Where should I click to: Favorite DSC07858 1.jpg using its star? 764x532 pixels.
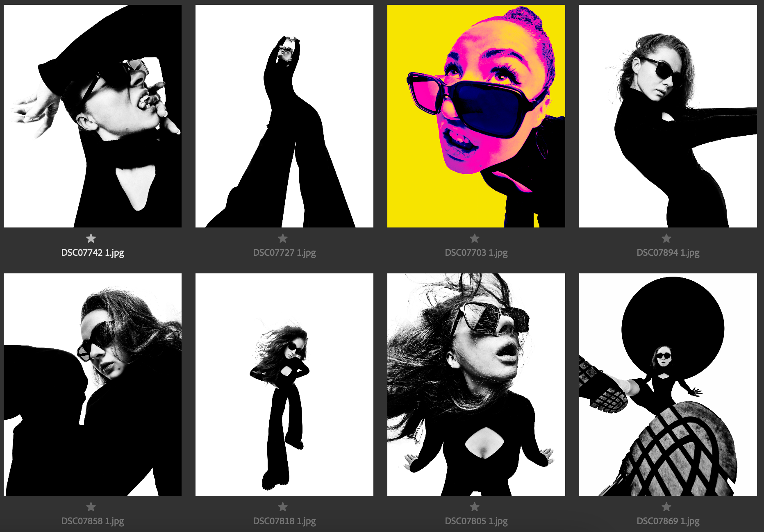point(91,507)
